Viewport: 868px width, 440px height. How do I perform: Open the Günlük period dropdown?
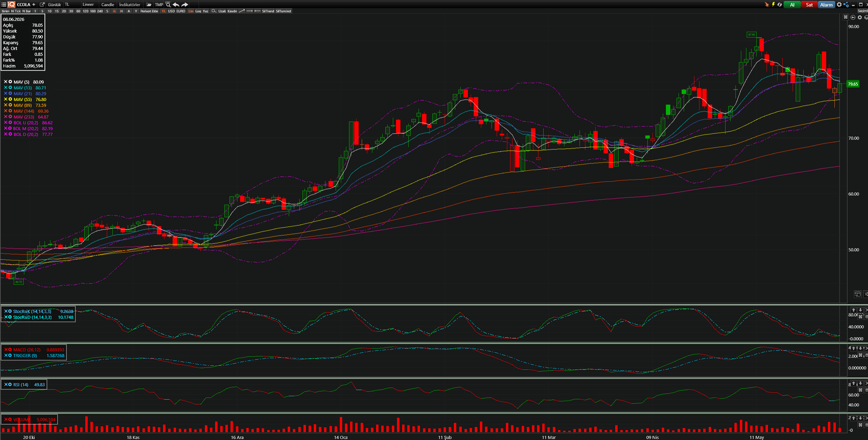pyautogui.click(x=54, y=4)
